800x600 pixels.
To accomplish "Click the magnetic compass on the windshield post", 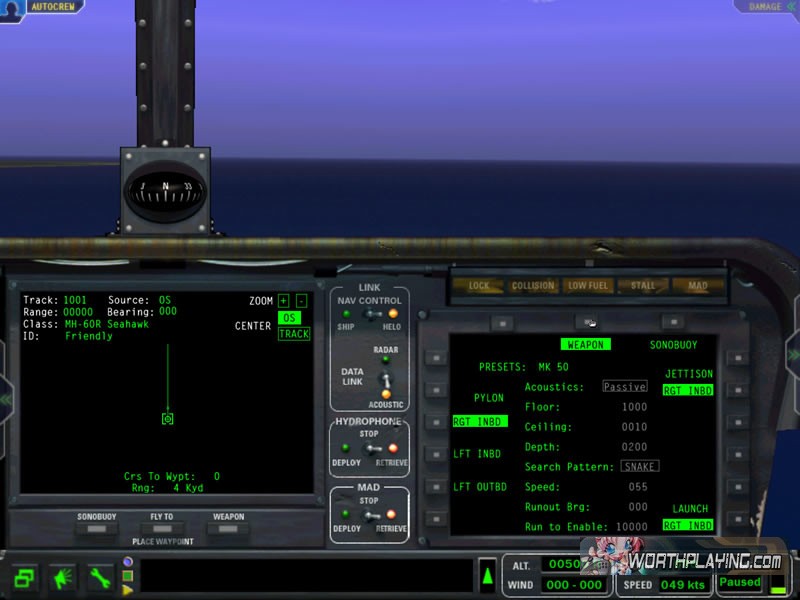I will tap(165, 191).
